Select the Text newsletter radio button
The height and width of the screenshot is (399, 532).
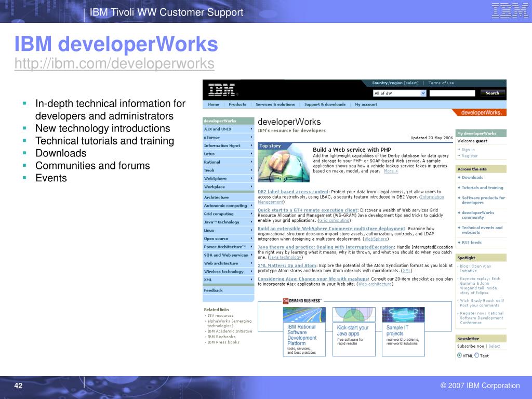(x=477, y=355)
